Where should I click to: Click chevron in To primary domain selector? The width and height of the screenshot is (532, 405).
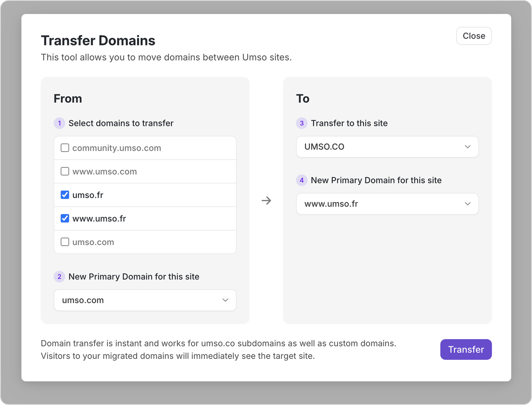click(468, 204)
